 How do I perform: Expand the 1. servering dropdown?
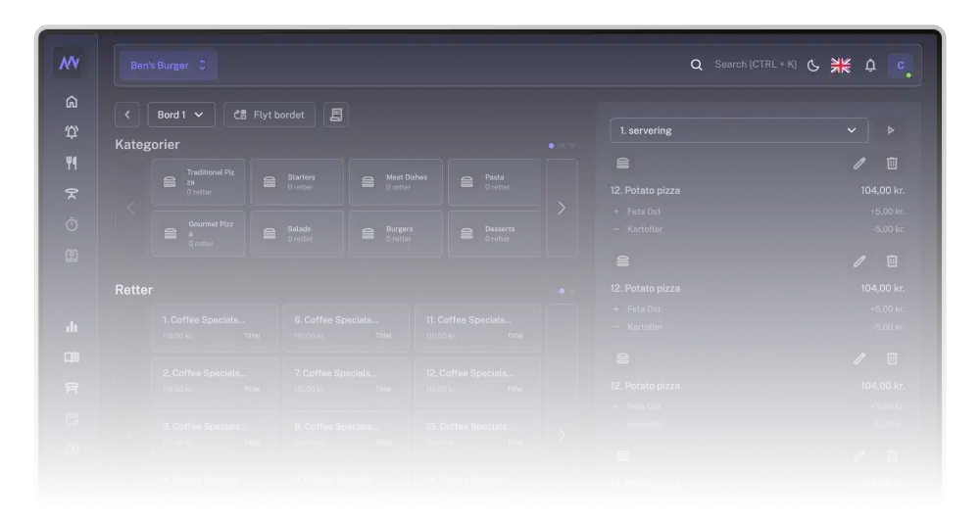[x=739, y=130]
